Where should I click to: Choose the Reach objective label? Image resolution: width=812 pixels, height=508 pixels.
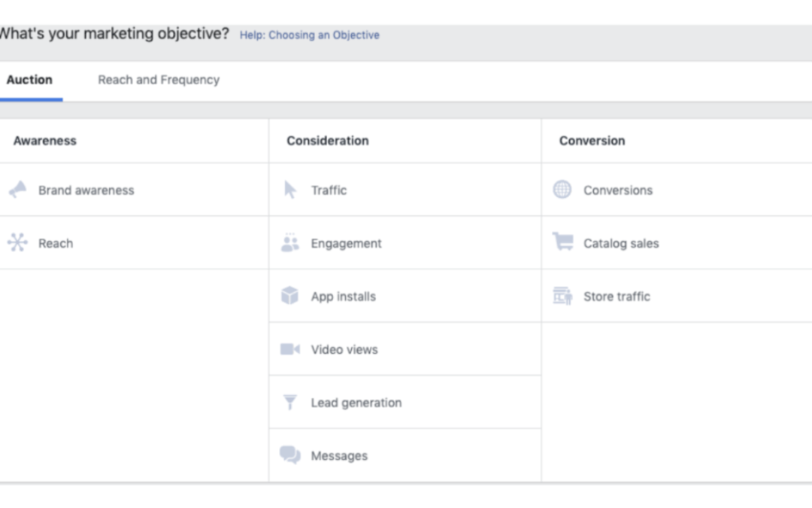(56, 243)
